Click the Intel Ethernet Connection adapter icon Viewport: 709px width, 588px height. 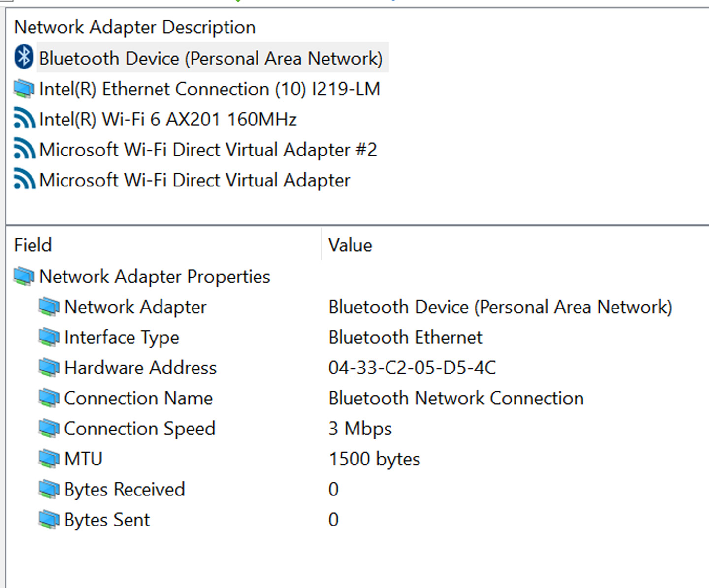[24, 89]
